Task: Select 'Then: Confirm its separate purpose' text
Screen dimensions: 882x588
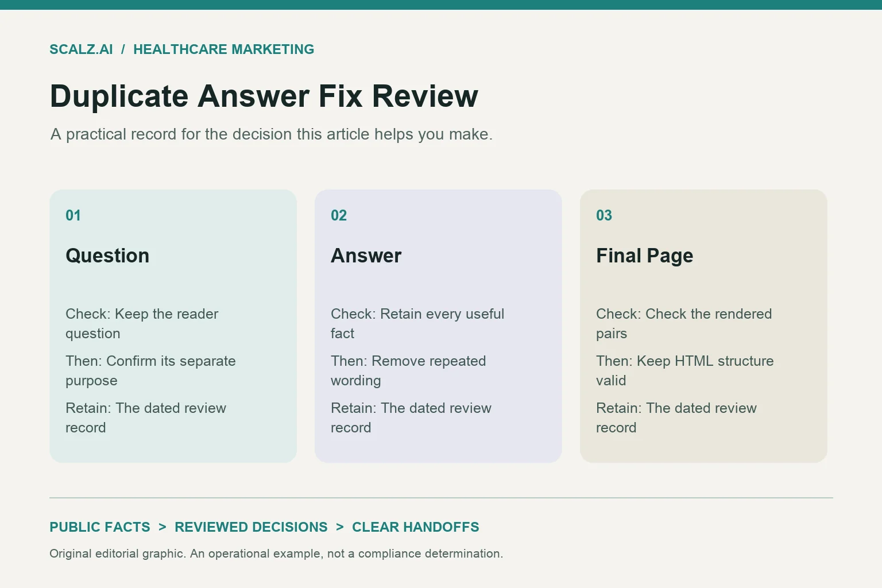Action: click(150, 370)
